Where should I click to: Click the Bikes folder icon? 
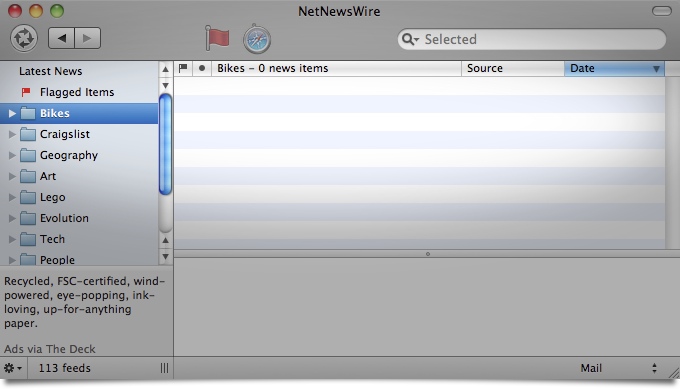28,113
